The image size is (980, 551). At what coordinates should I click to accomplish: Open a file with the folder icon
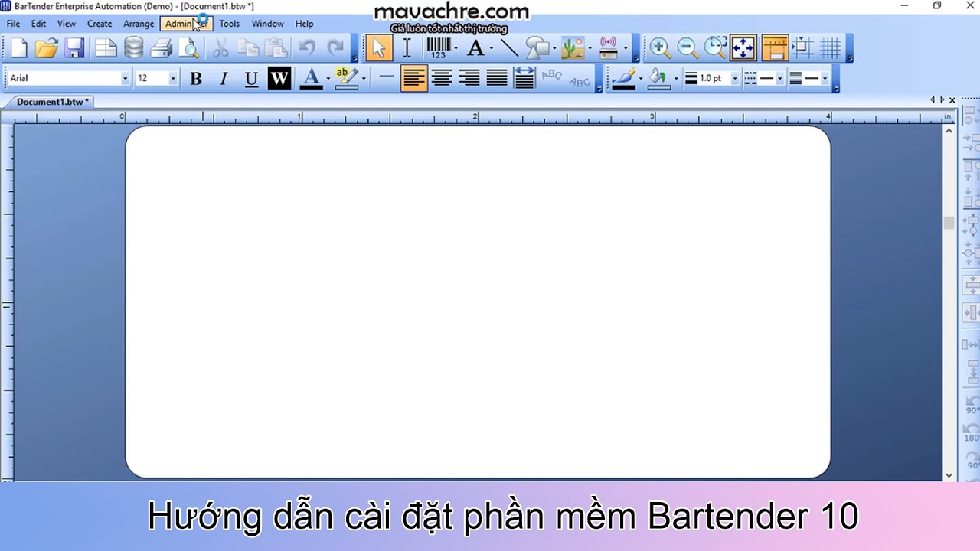(x=47, y=48)
